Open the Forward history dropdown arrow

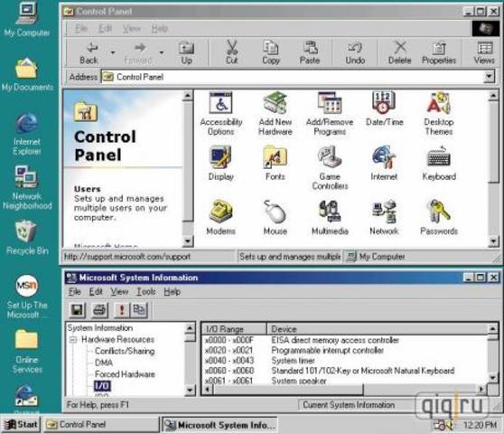(x=161, y=52)
